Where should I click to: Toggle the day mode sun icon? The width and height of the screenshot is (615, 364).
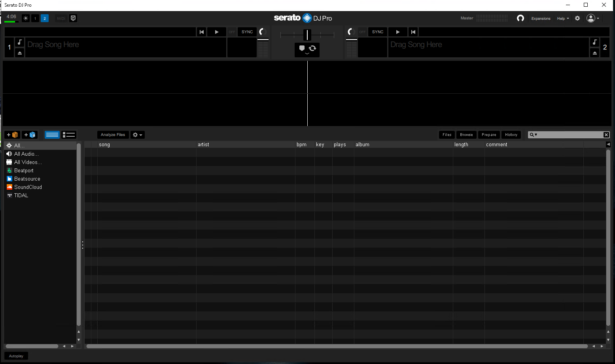(x=26, y=18)
